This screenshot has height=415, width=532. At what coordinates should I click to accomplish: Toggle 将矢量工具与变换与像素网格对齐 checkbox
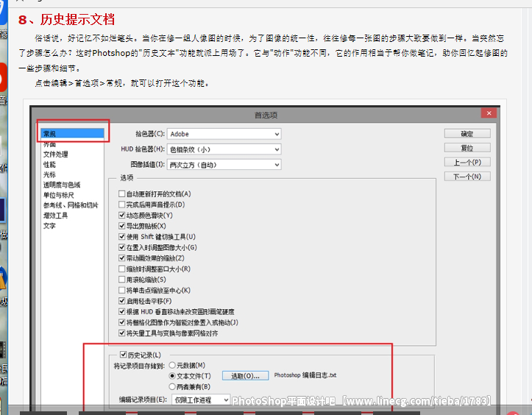coord(122,333)
